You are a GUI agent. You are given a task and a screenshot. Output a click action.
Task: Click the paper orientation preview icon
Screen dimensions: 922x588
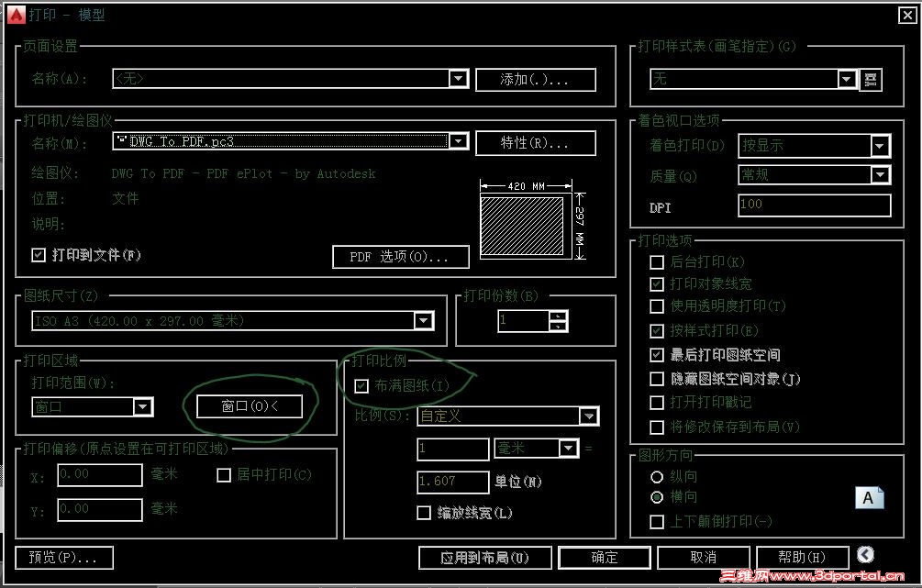(869, 497)
